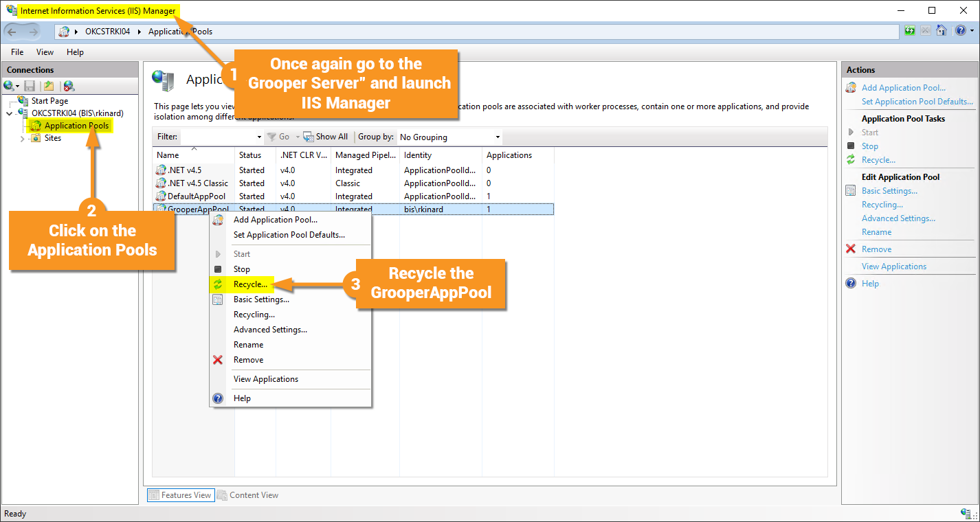Choose Recycling... in the context menu

(x=291, y=315)
